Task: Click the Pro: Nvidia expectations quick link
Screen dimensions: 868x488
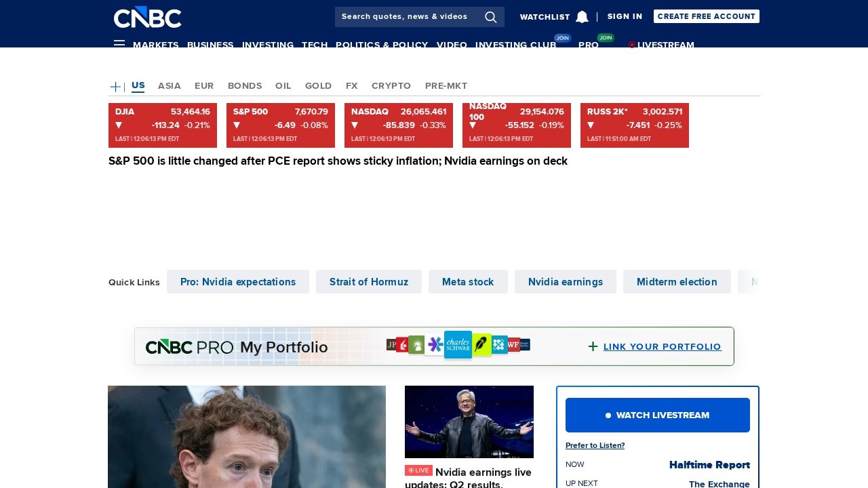Action: [x=238, y=282]
